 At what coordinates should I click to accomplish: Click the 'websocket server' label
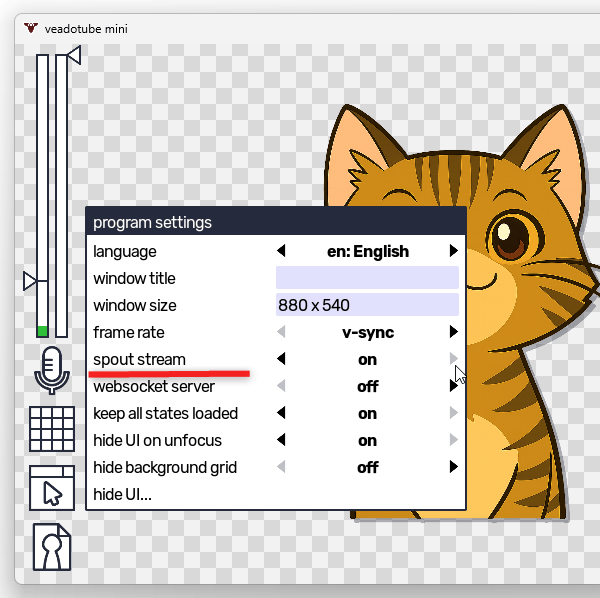(154, 386)
